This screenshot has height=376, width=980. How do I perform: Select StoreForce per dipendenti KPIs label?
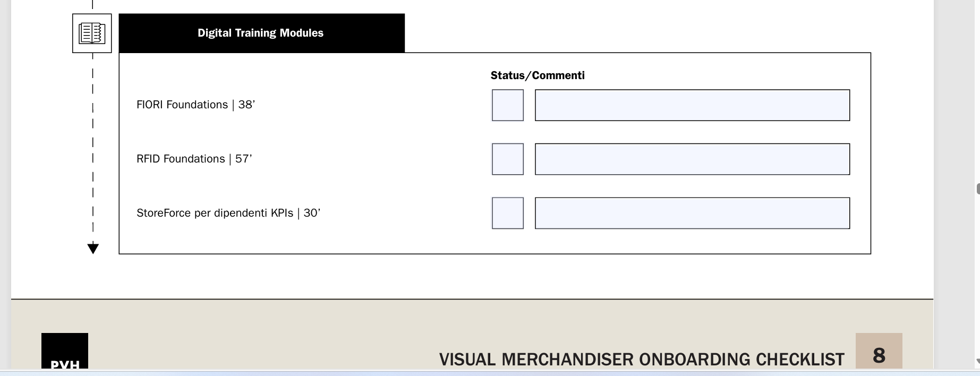228,213
